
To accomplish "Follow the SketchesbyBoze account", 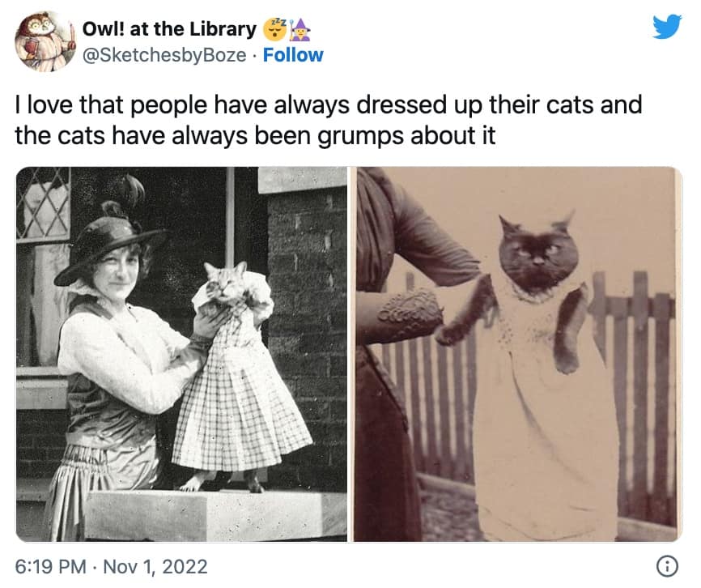I will click(293, 55).
